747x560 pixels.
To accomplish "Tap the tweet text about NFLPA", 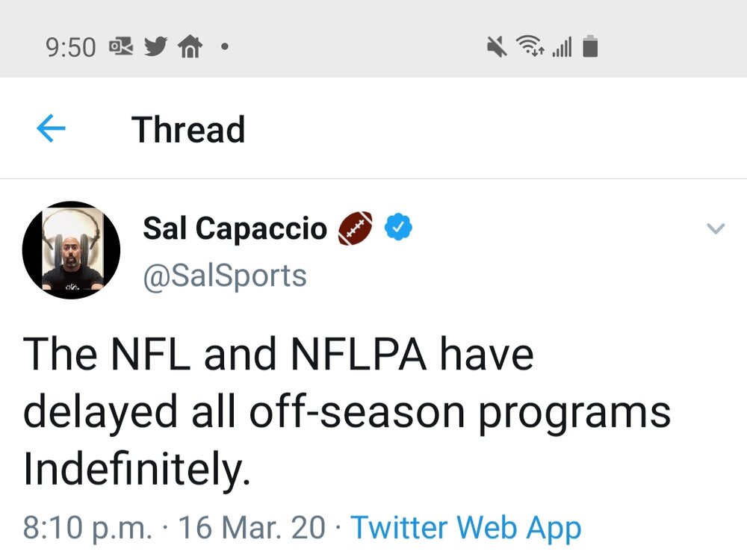I will pos(347,411).
